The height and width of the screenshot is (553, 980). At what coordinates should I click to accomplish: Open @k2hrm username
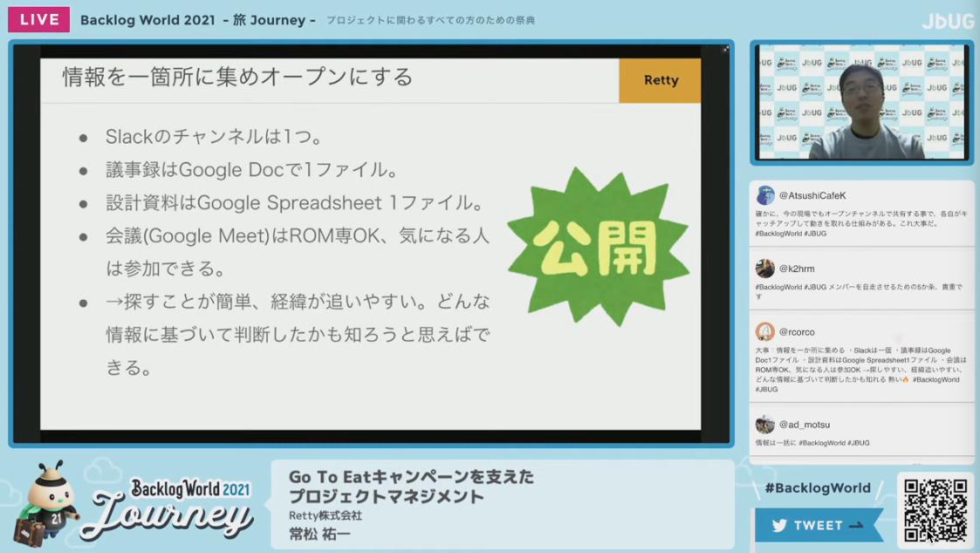(x=797, y=269)
